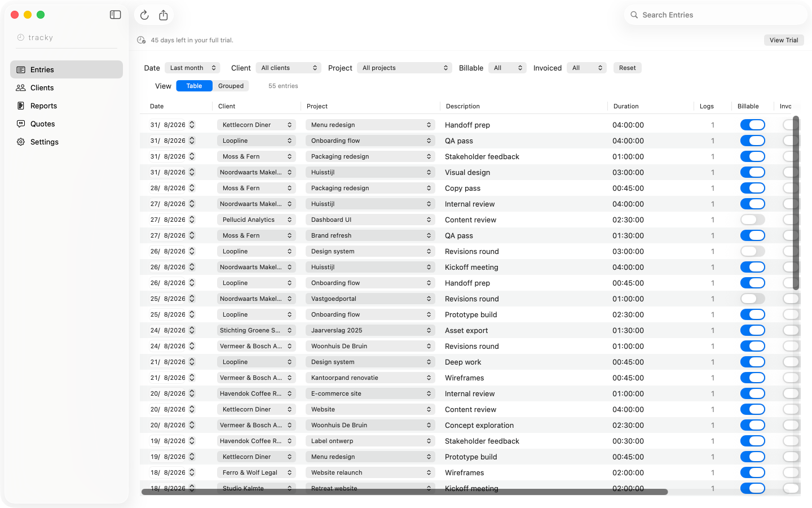Focus the Search Entries field
This screenshot has width=812, height=508.
(x=716, y=15)
